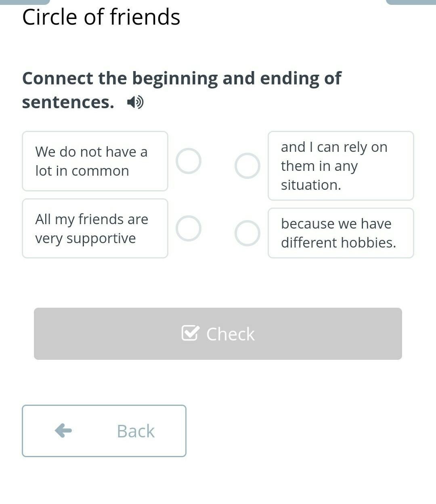Select circle next to 'All my friends are very supportive'

[189, 229]
